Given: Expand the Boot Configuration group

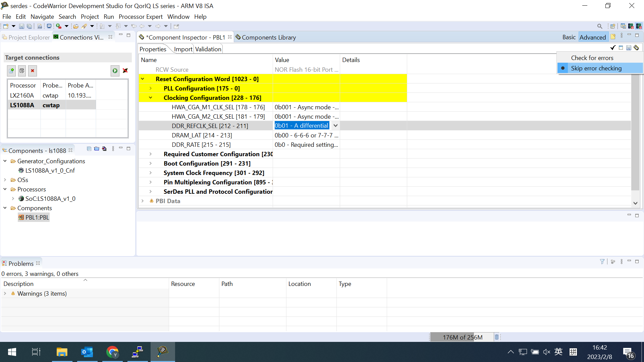Looking at the screenshot, I should [x=151, y=164].
